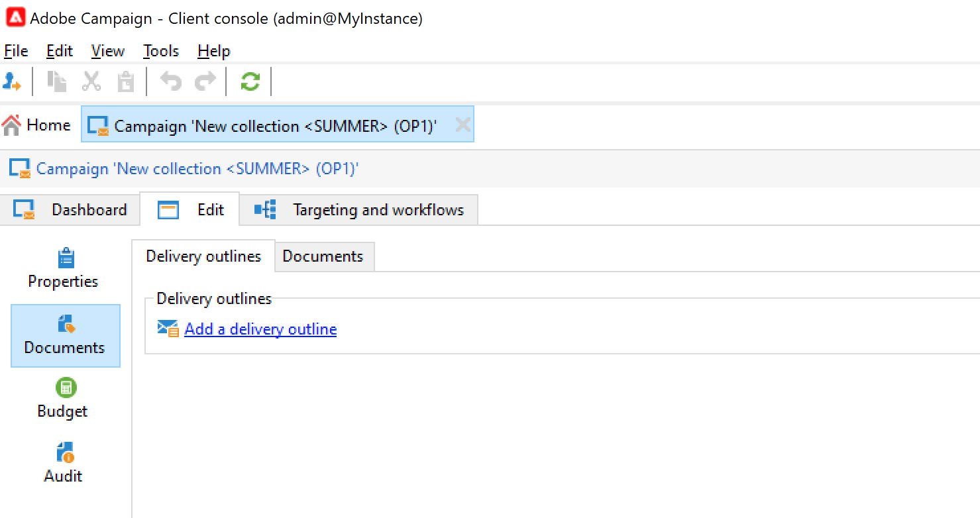The image size is (980, 518).
Task: Click the green Refresh icon
Action: [250, 81]
